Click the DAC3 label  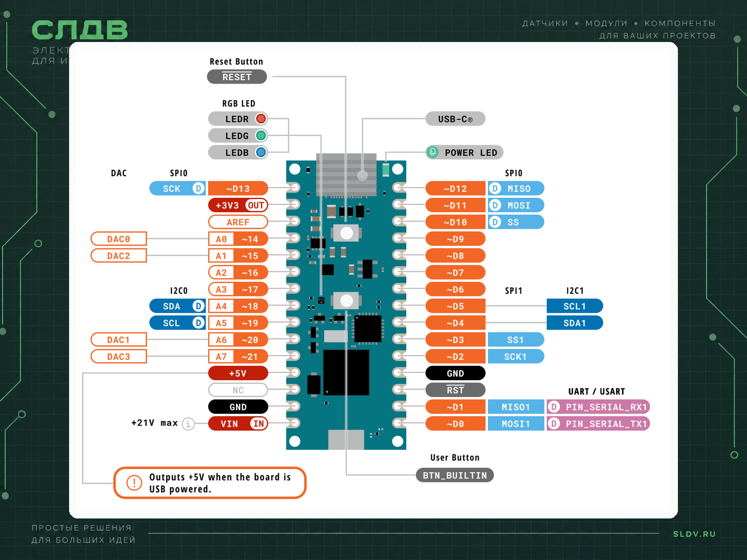click(x=119, y=357)
